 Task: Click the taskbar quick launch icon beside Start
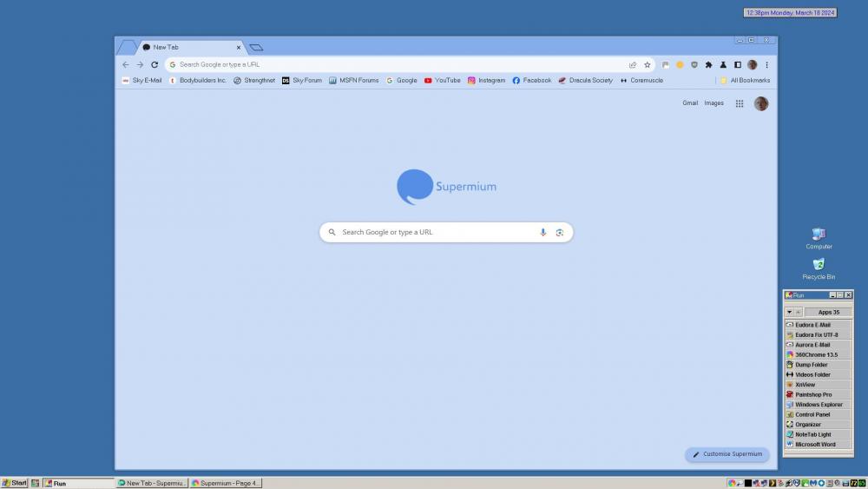35,484
